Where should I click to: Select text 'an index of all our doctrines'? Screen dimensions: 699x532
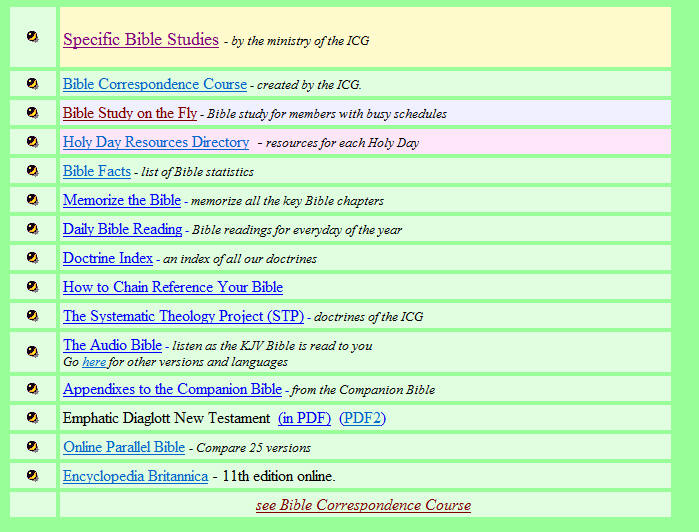coord(240,259)
